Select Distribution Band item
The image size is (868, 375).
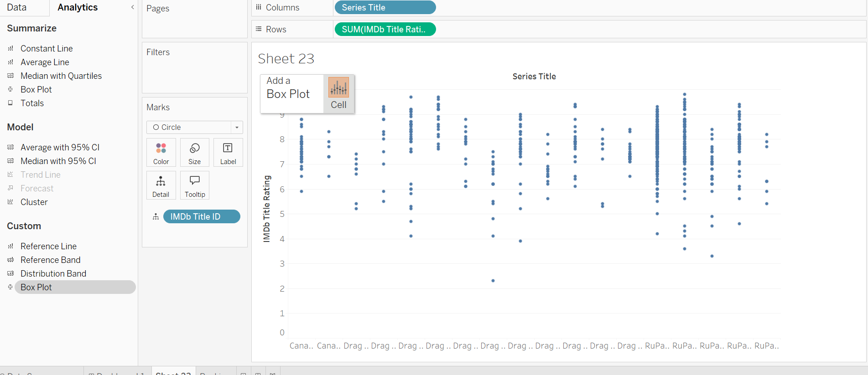[53, 273]
